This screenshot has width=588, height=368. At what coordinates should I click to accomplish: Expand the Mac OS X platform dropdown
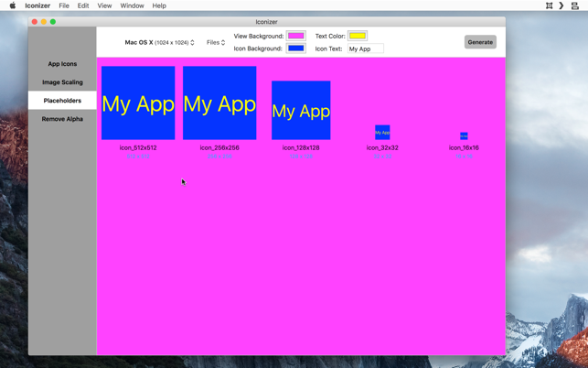159,42
